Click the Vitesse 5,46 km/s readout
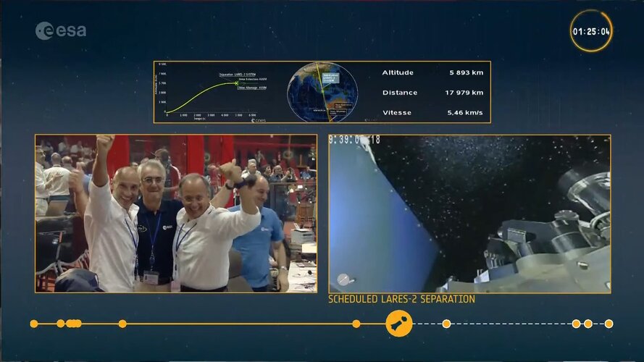Viewport: 644px width, 362px height. coord(432,113)
